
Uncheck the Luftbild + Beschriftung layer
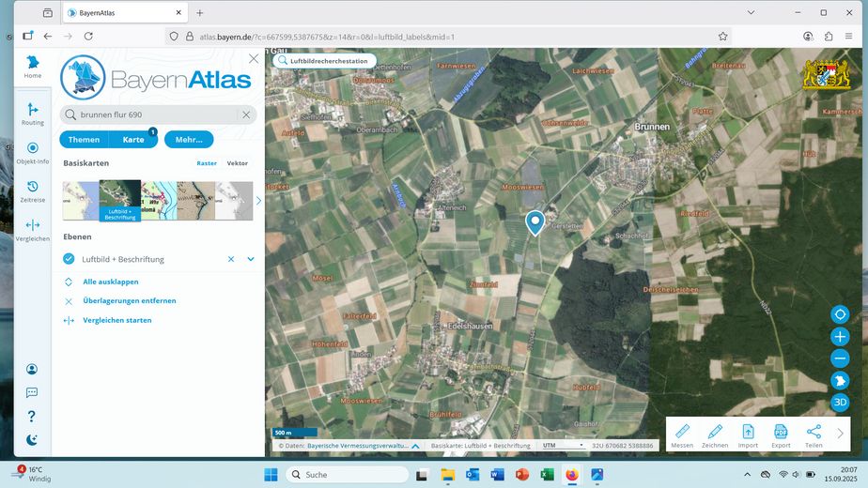(x=69, y=259)
